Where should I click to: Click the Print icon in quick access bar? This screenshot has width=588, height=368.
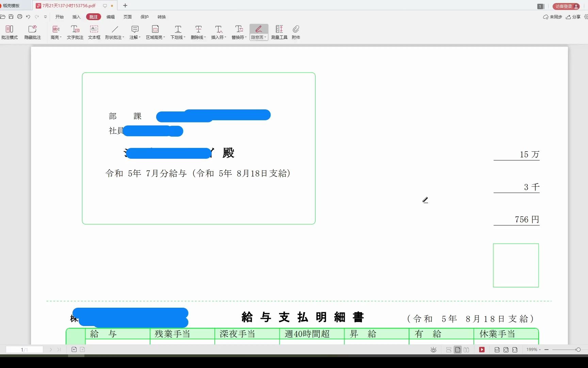20,17
